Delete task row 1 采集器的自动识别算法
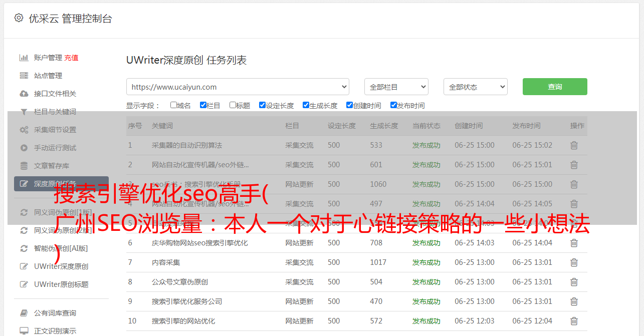Screen dimensions: 644x336 pyautogui.click(x=574, y=145)
